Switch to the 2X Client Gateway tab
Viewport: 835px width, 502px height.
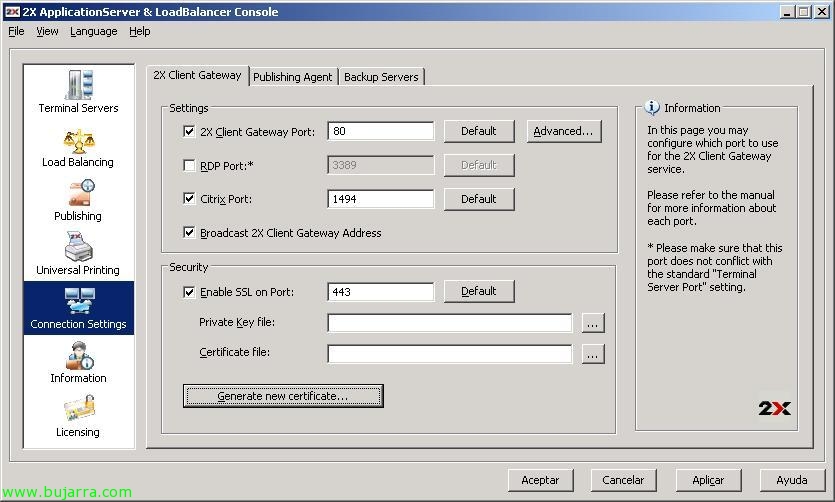[x=197, y=76]
